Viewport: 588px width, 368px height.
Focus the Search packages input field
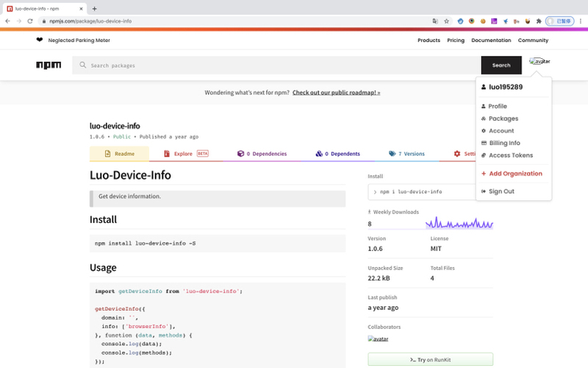pyautogui.click(x=276, y=65)
